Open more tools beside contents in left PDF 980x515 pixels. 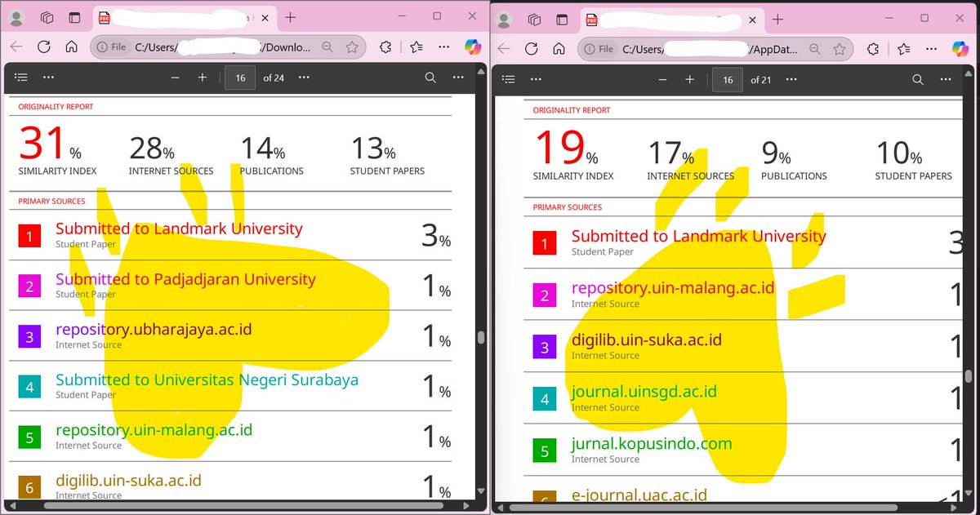[48, 78]
